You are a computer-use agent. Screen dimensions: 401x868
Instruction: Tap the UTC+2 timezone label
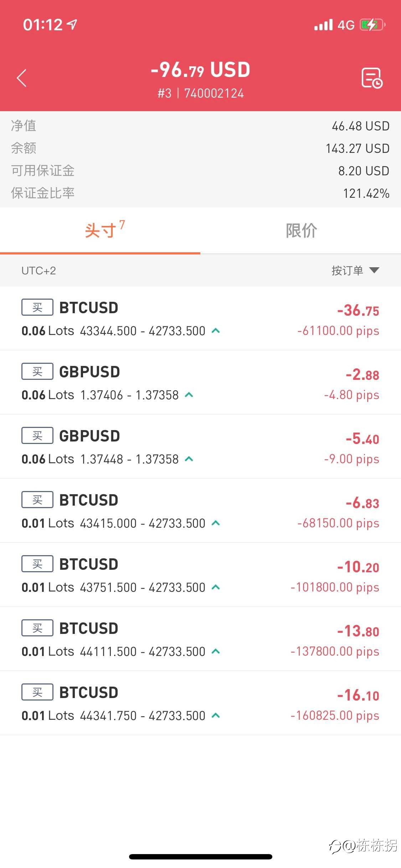(x=38, y=270)
